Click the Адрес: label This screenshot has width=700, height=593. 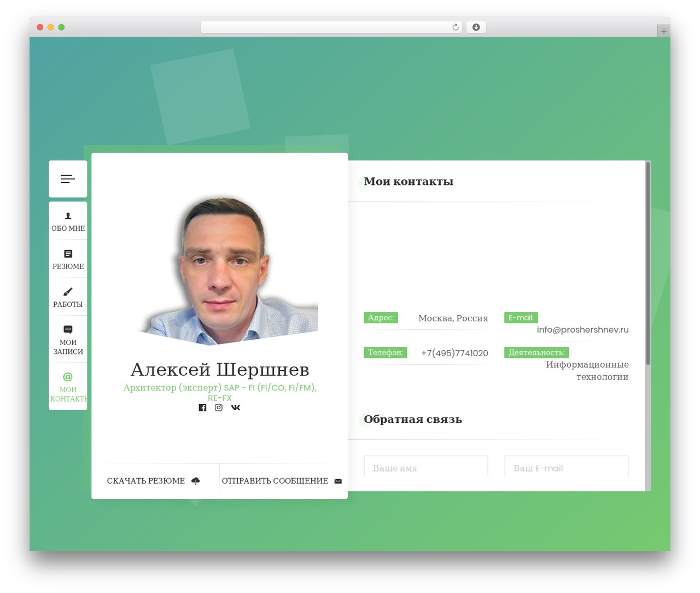pyautogui.click(x=381, y=318)
